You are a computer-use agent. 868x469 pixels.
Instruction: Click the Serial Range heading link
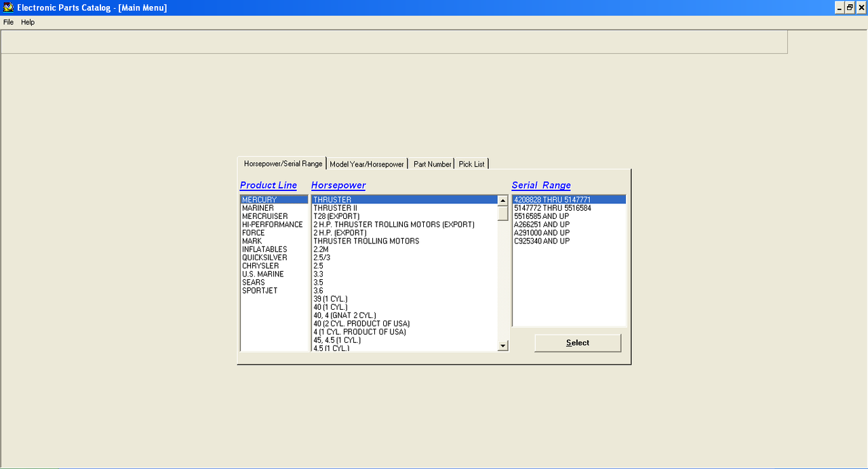[541, 185]
